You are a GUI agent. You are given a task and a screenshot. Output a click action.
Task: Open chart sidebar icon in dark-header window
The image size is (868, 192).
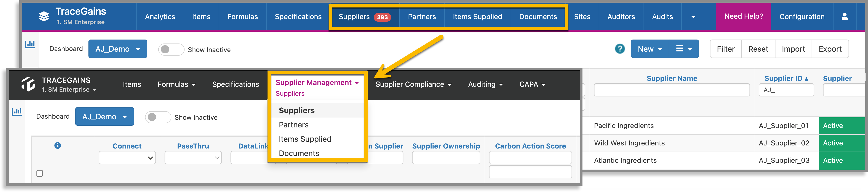(17, 112)
